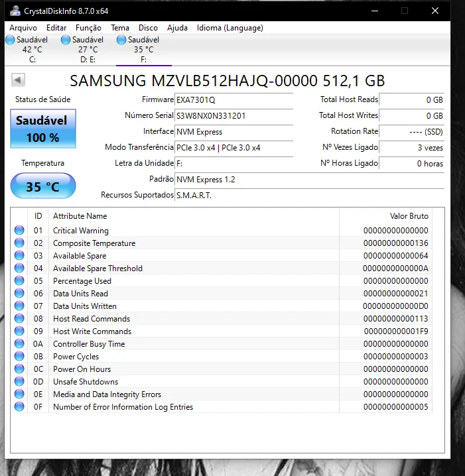
Task: Click the CrystalDiskInfo title bar icon
Action: click(15, 11)
